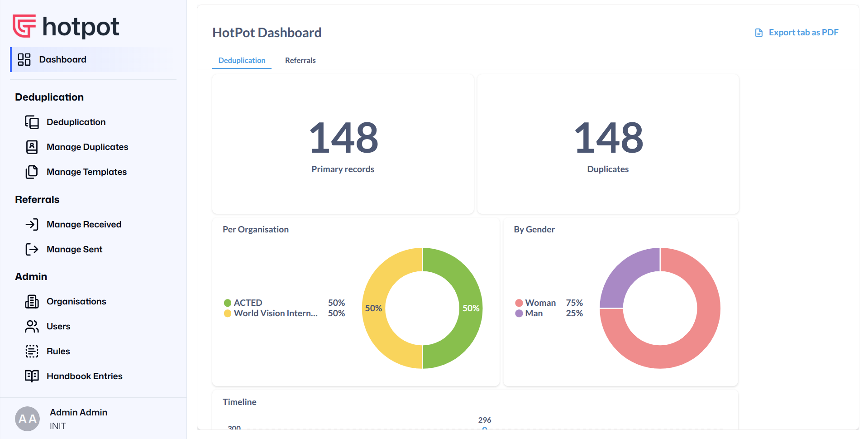The image size is (868, 439).
Task: Click the AA user avatar
Action: 28,419
